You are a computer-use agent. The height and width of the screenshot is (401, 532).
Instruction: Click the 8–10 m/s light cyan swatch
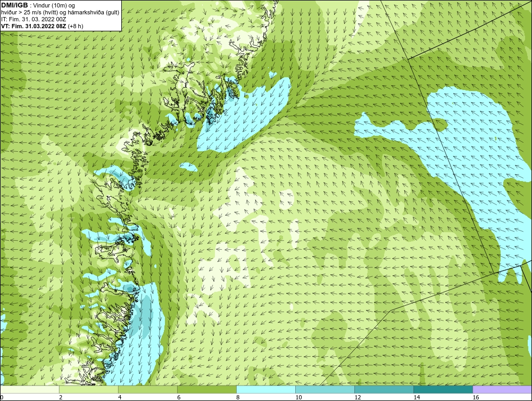pos(266,389)
